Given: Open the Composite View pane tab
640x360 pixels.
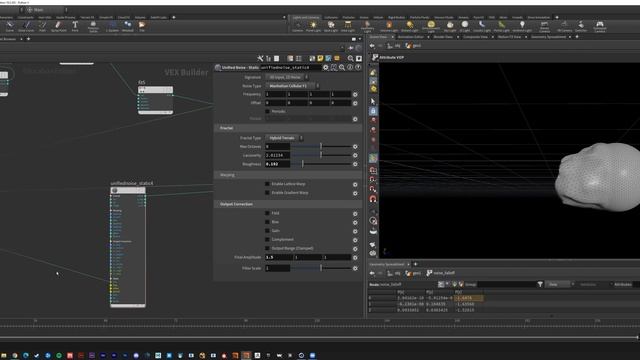Looking at the screenshot, I should pos(476,37).
